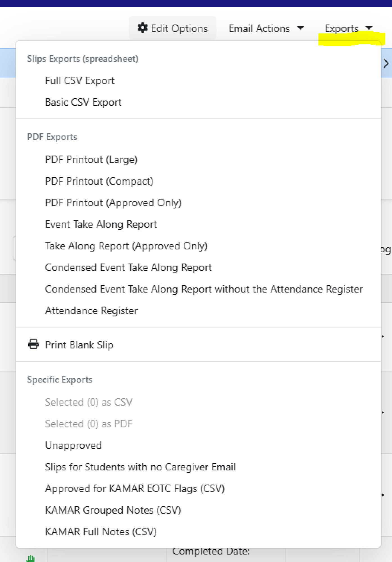Select Condensed Event Take Along Report

(128, 268)
